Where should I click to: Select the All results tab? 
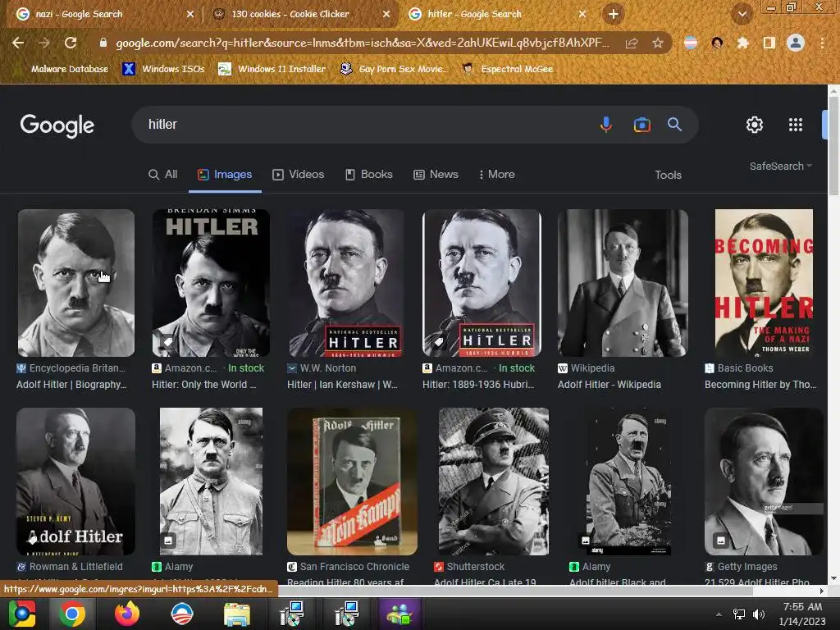click(163, 174)
